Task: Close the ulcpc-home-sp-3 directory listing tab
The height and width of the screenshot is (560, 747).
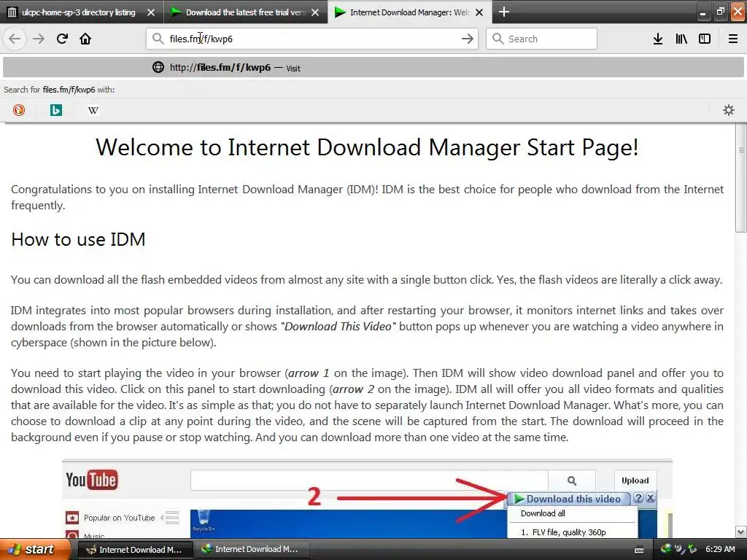Action: [x=151, y=12]
